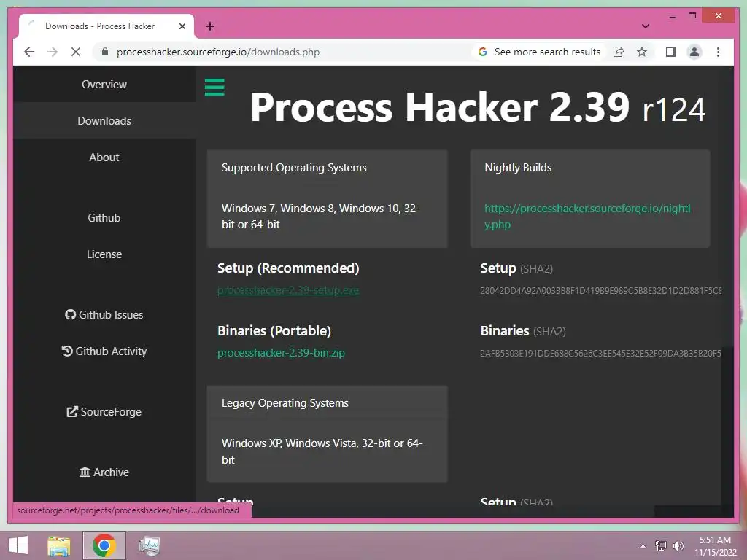Click the network tray icon
The width and height of the screenshot is (747, 560).
(x=660, y=546)
